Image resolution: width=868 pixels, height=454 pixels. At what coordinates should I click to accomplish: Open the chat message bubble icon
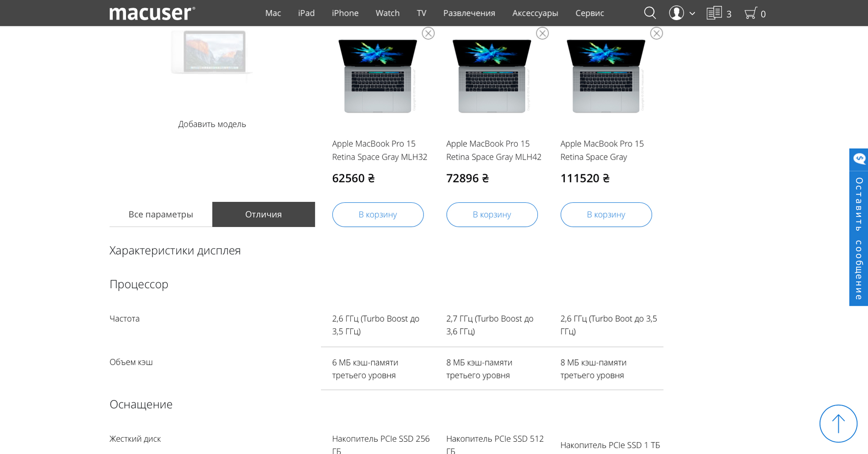point(859,159)
